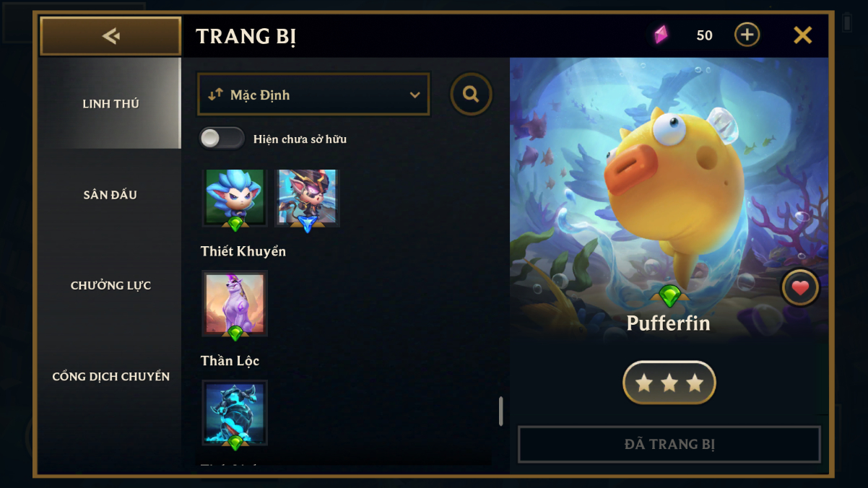Choose the purple Thiết Khuyển pet icon
This screenshot has height=488, width=868.
coord(235,305)
